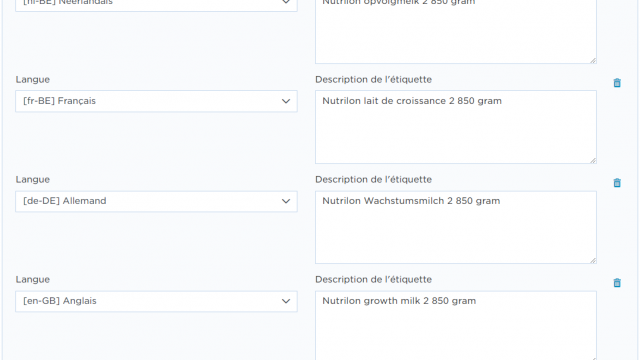Click the 'Langue' label above Français dropdown
The image size is (640, 360).
click(33, 80)
